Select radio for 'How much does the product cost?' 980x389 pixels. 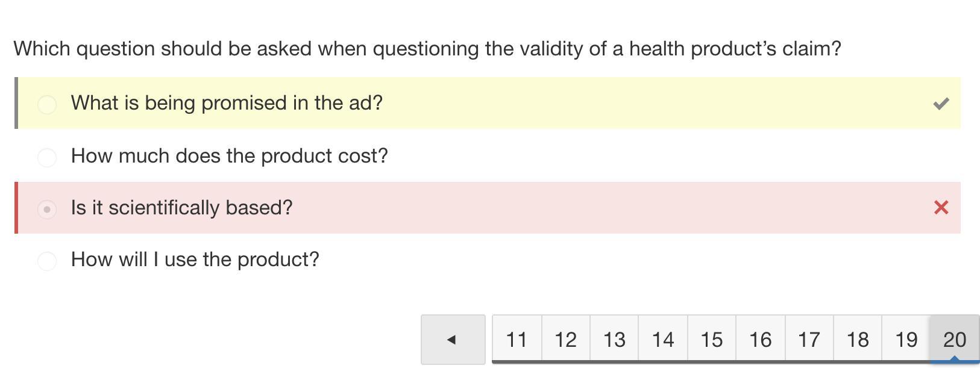[47, 157]
